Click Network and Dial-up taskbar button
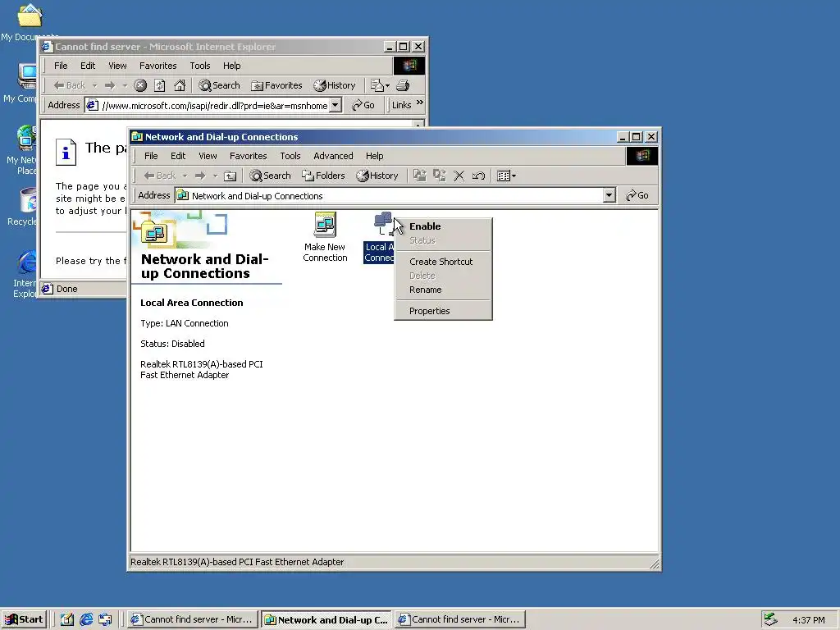Image resolution: width=840 pixels, height=630 pixels. pyautogui.click(x=326, y=619)
